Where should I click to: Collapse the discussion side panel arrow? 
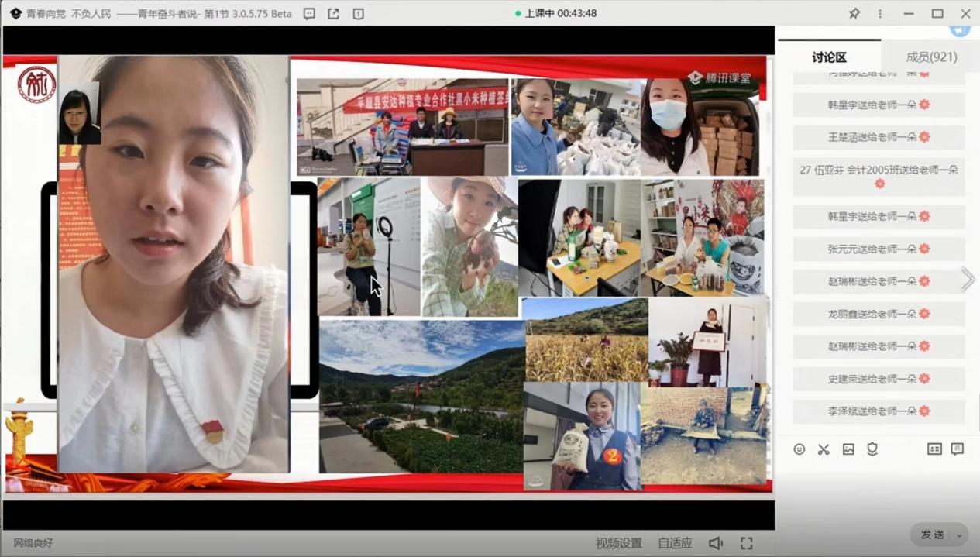[x=968, y=280]
